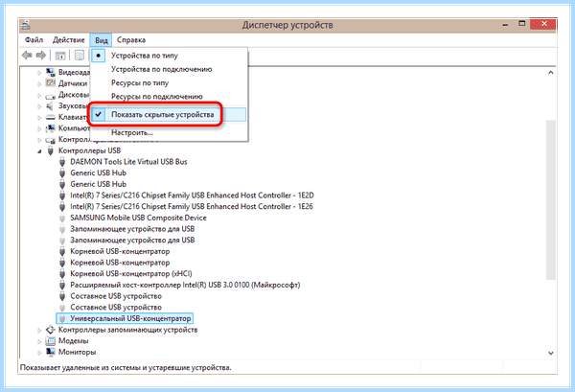Click the vertical scrollbar thumb

click(x=550, y=200)
